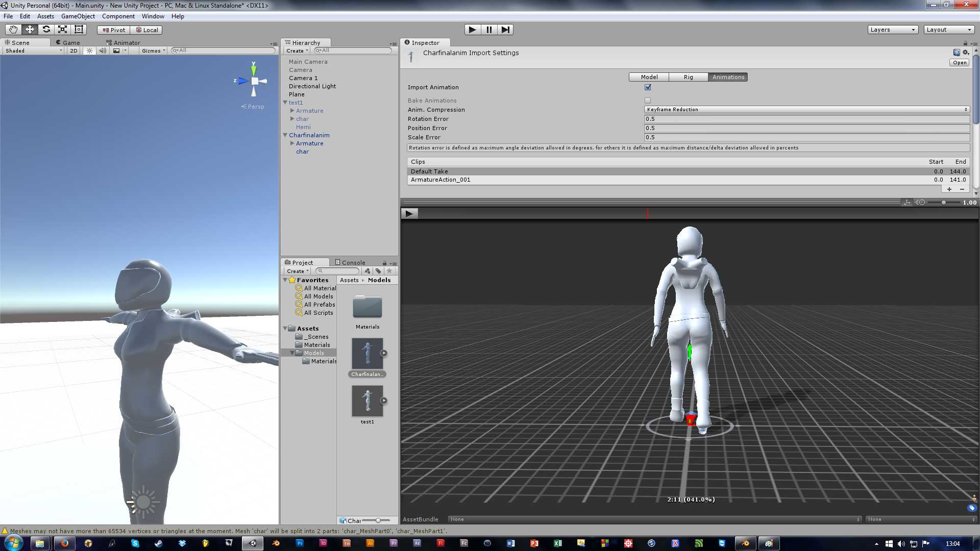Click the Pause button in toolbar
980x551 pixels.
[489, 29]
